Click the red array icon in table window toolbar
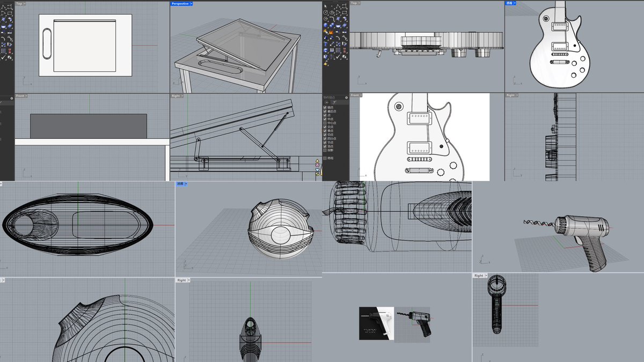 [10, 51]
